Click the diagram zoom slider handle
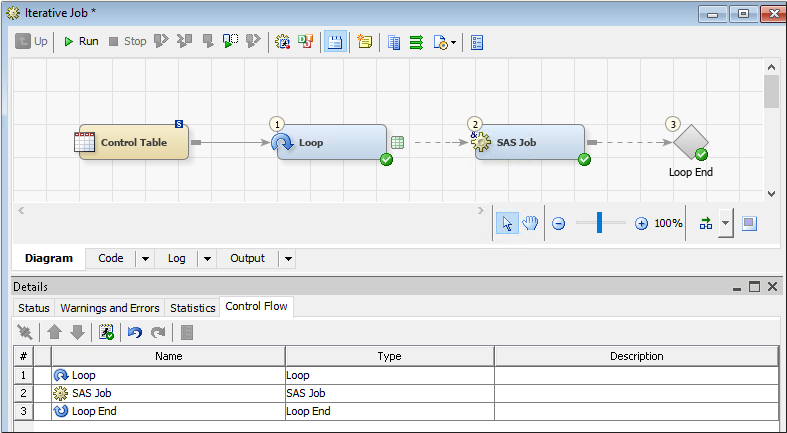787x433 pixels. 599,224
